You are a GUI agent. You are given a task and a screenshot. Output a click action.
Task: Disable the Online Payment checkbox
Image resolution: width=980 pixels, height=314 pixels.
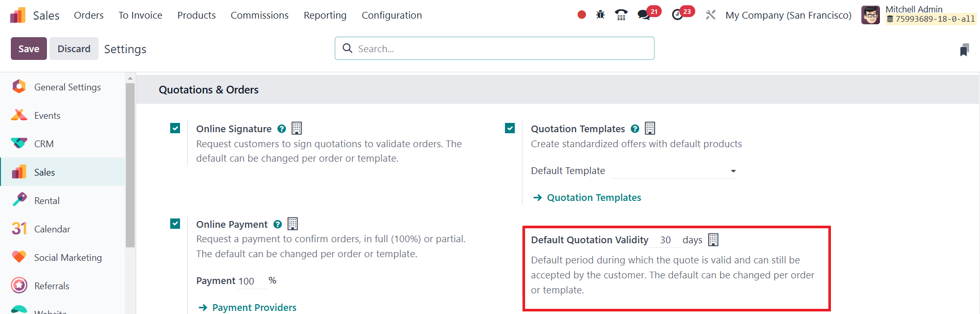point(175,224)
